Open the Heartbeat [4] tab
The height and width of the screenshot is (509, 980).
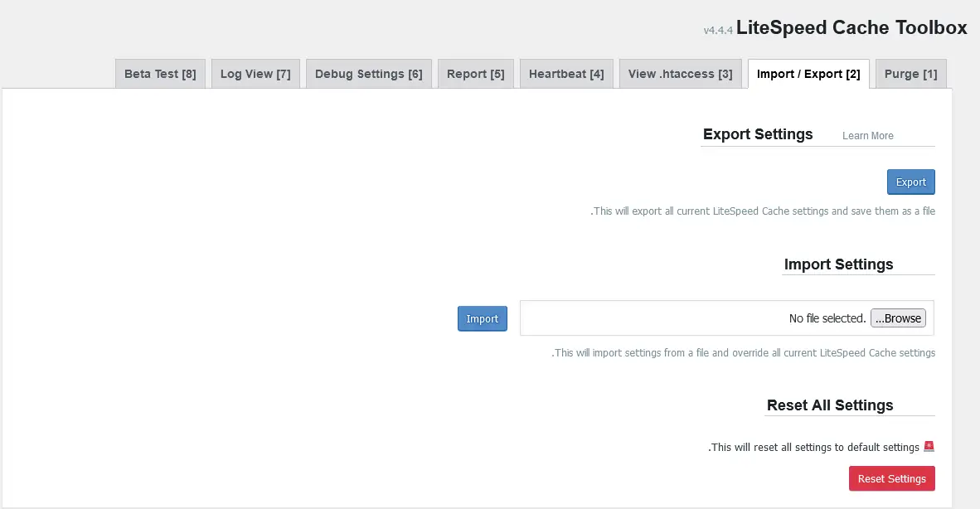coord(566,74)
